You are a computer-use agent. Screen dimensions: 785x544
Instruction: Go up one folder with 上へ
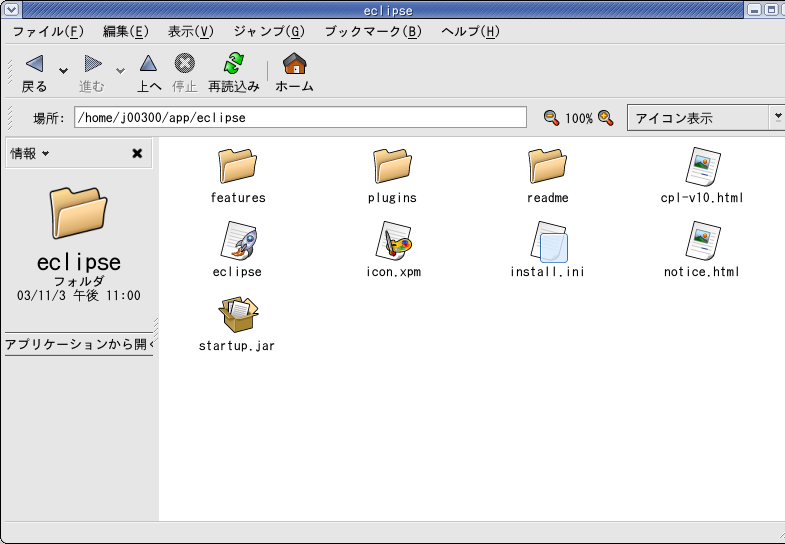pyautogui.click(x=148, y=64)
